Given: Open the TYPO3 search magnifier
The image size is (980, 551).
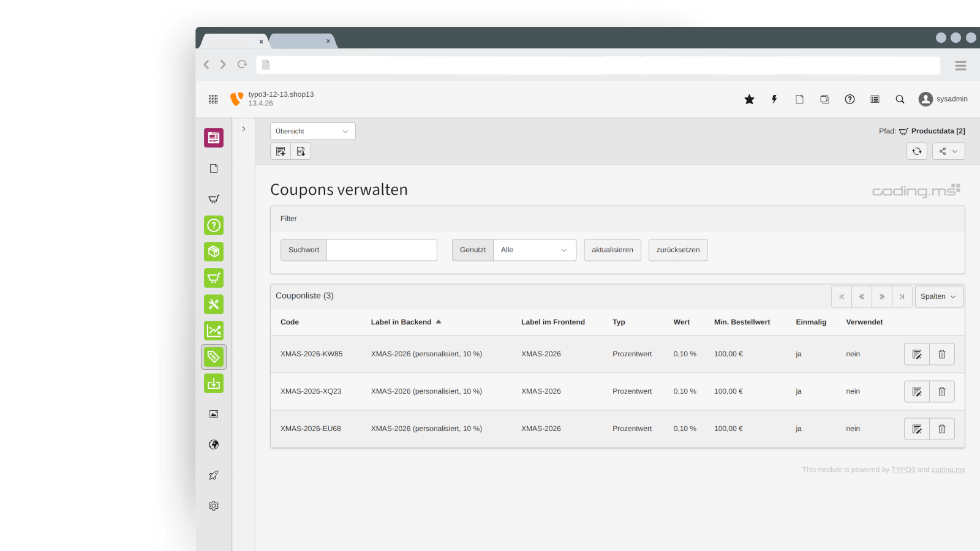Looking at the screenshot, I should pyautogui.click(x=900, y=99).
